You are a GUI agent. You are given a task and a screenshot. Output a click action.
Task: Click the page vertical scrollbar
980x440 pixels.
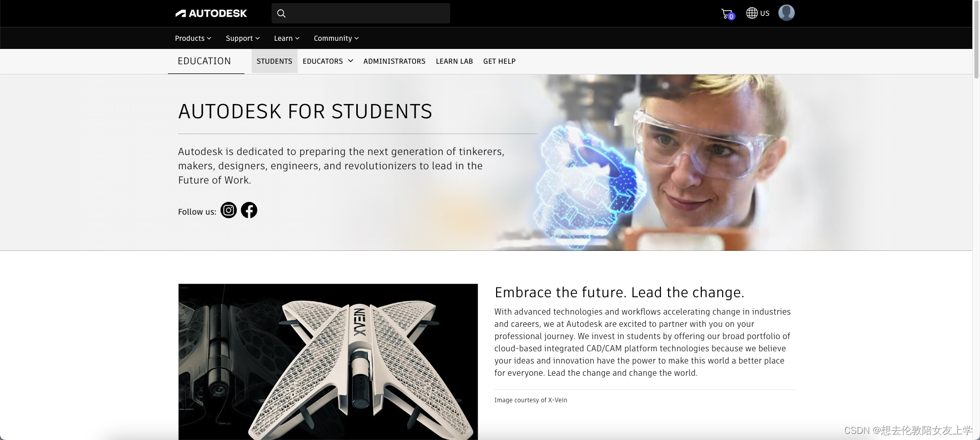(x=976, y=220)
